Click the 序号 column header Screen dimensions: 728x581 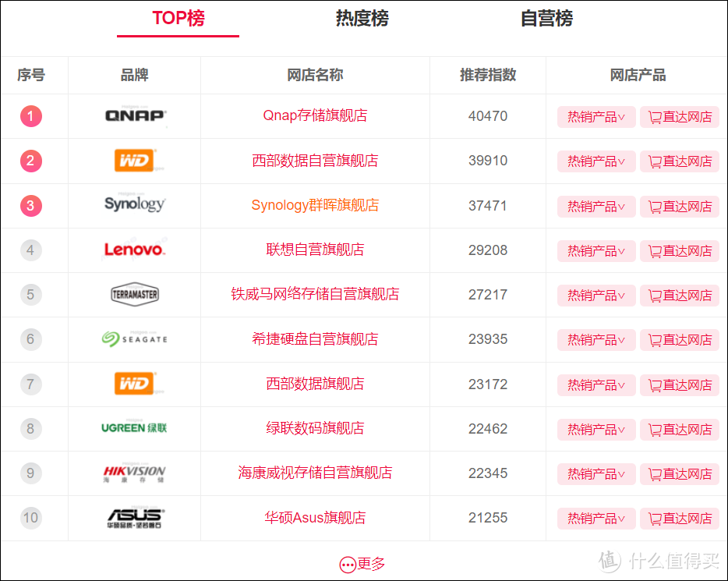click(x=30, y=75)
